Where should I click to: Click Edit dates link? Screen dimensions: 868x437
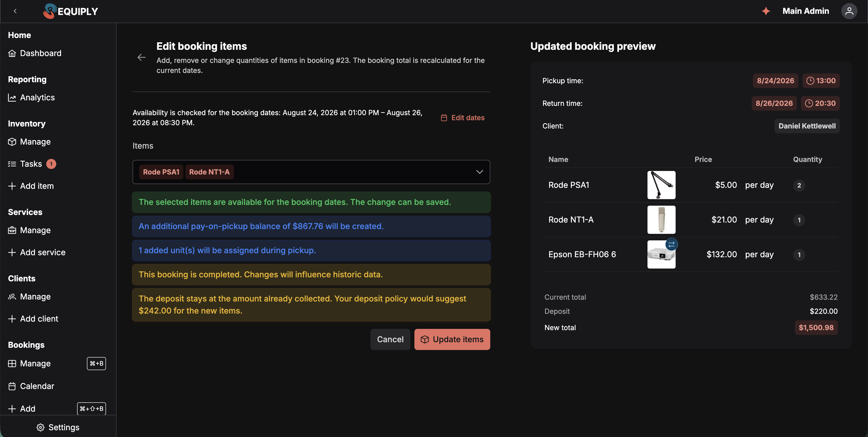point(463,118)
